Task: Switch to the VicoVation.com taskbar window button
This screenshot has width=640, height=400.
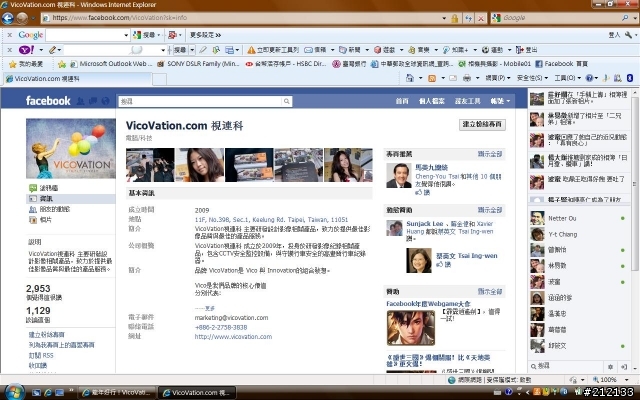Action: pos(197,393)
